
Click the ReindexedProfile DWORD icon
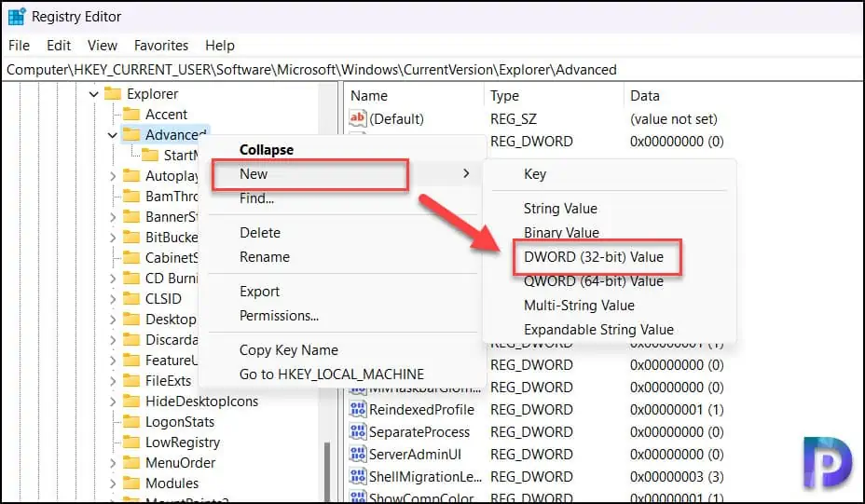(358, 410)
